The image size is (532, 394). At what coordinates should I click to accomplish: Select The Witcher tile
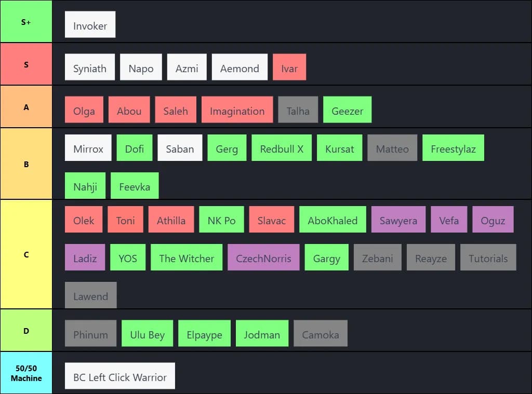[187, 257]
